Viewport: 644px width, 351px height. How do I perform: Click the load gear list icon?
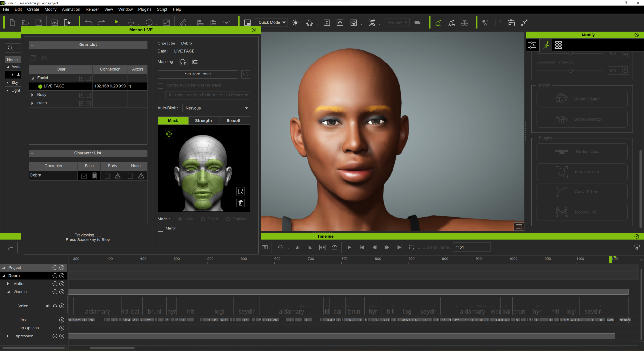pos(45,58)
